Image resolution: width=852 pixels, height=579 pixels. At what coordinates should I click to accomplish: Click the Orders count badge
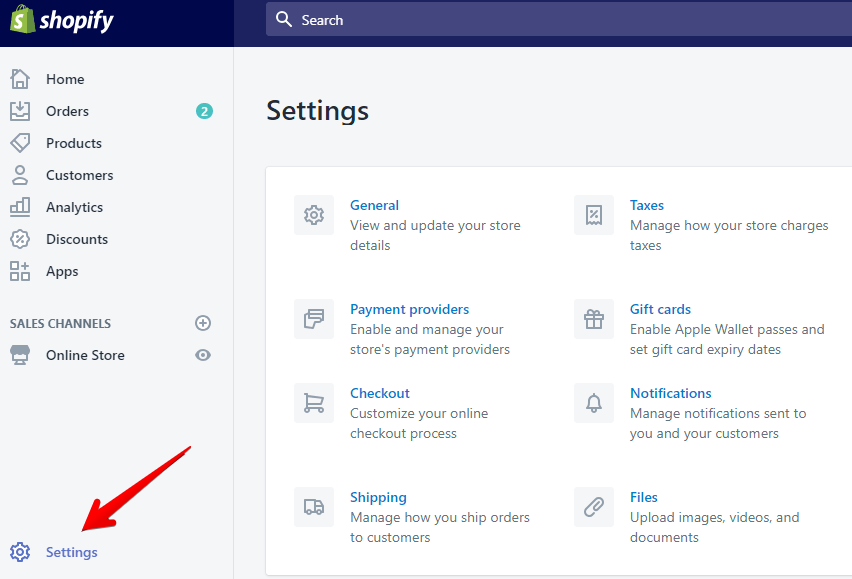click(204, 111)
